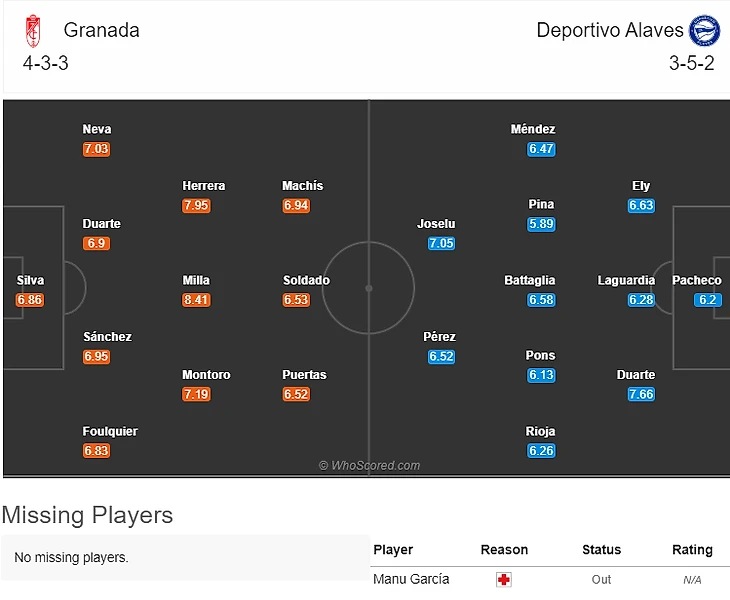730x600 pixels.
Task: Click the Deportivo Alaves club crest icon
Action: 704,30
